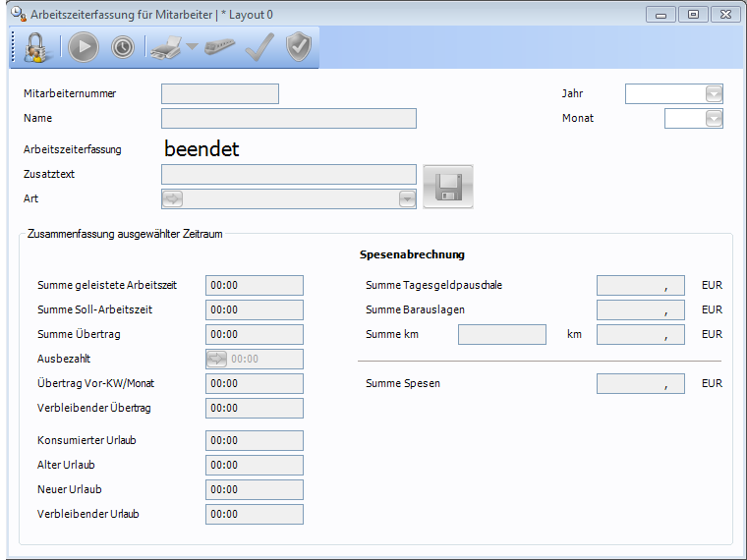Click the arrow button in the Ausbezahlt field
This screenshot has height=560, width=747.
217,360
